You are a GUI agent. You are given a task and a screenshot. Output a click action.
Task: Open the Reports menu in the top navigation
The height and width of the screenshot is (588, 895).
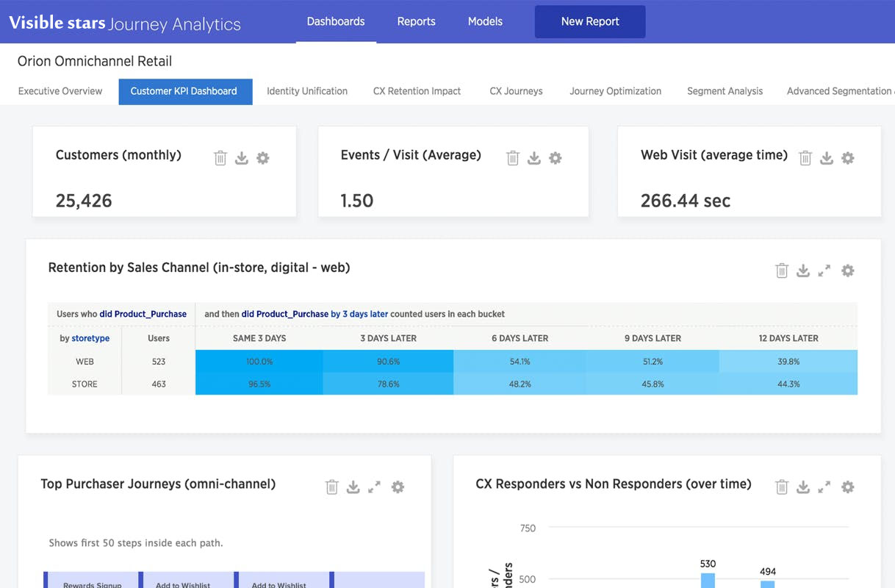click(x=416, y=21)
